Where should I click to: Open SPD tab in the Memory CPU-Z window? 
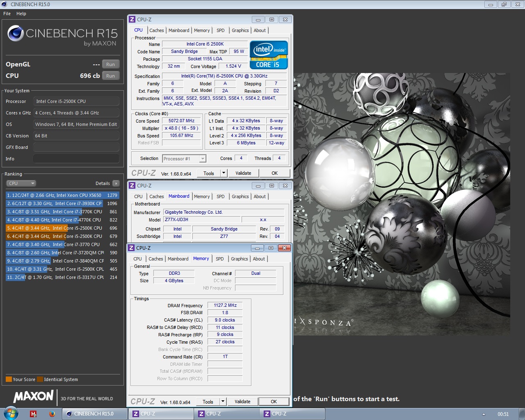click(220, 259)
